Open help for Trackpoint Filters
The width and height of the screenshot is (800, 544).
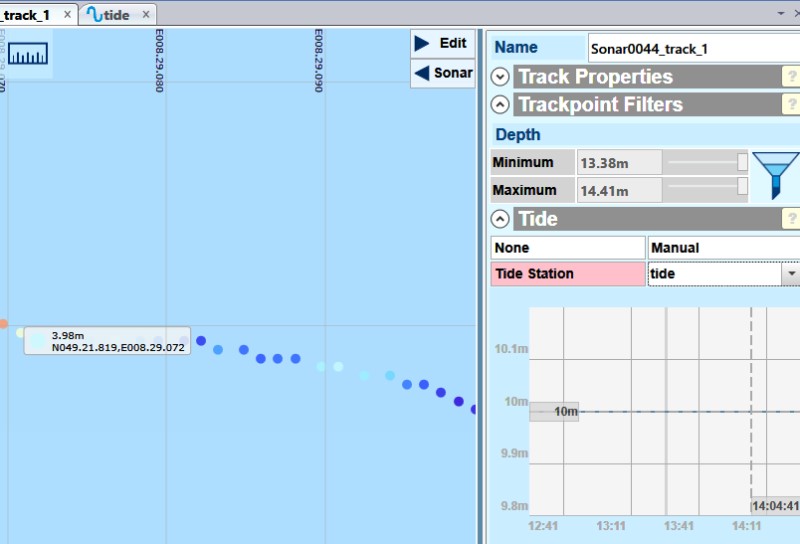coord(791,105)
